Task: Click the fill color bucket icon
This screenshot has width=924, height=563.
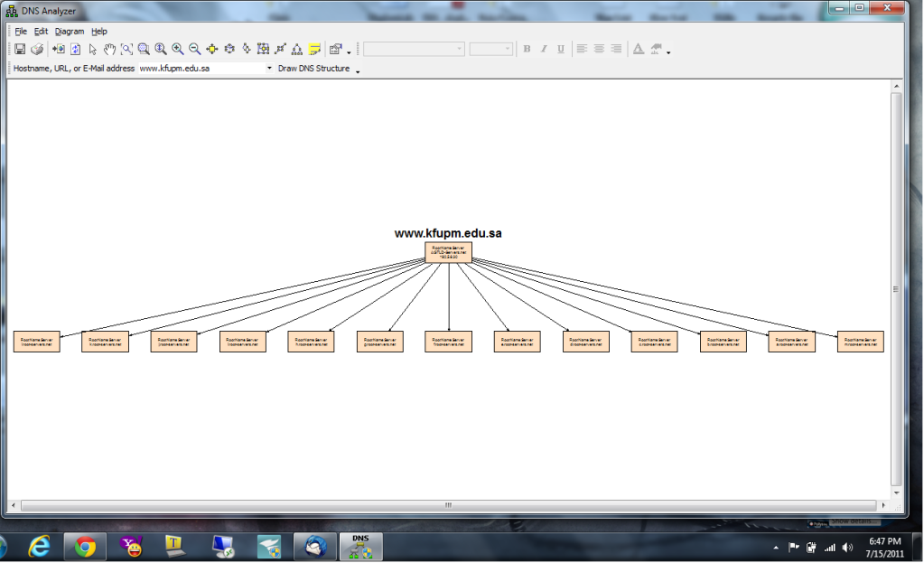Action: 656,49
